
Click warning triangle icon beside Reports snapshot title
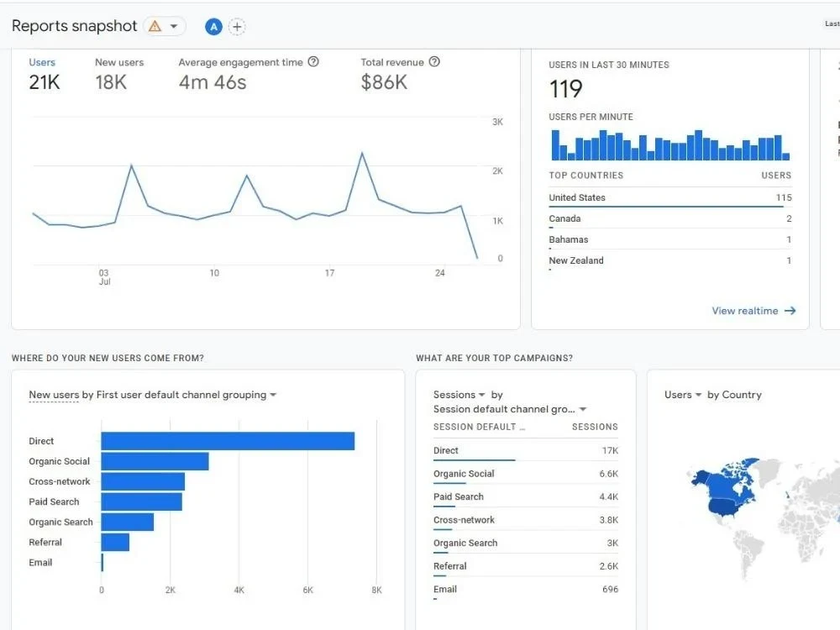pos(155,26)
